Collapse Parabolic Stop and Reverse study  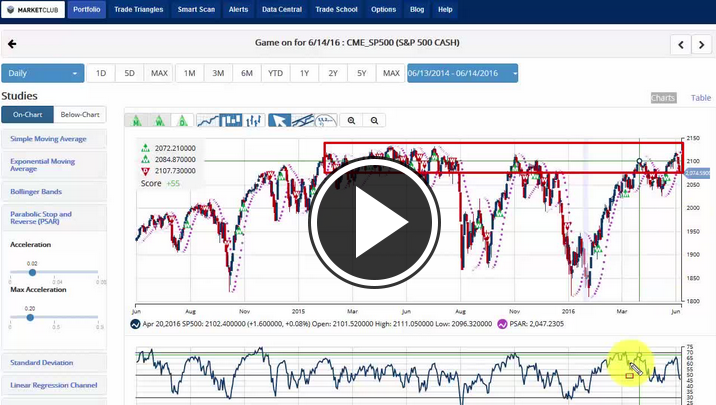coord(54,218)
